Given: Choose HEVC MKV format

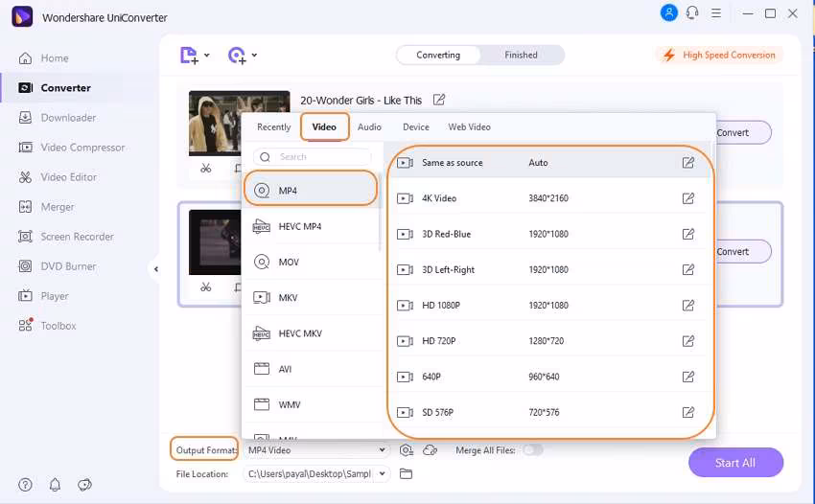Looking at the screenshot, I should [311, 333].
